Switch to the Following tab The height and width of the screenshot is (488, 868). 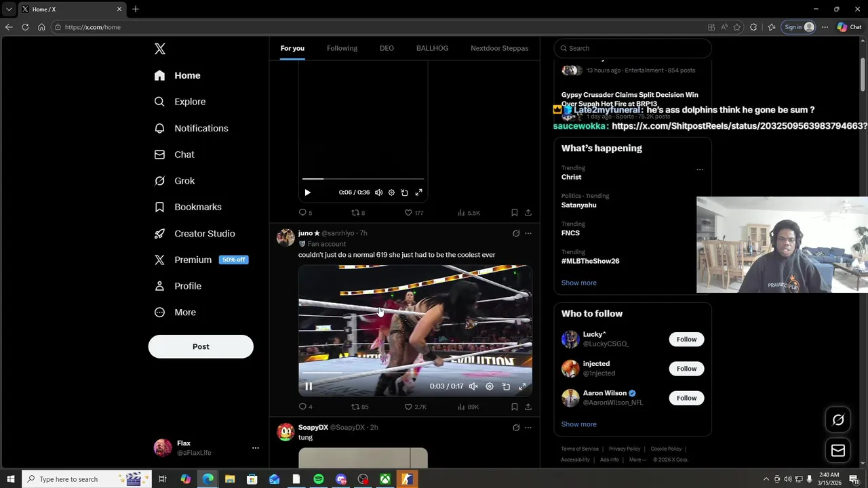coord(342,48)
